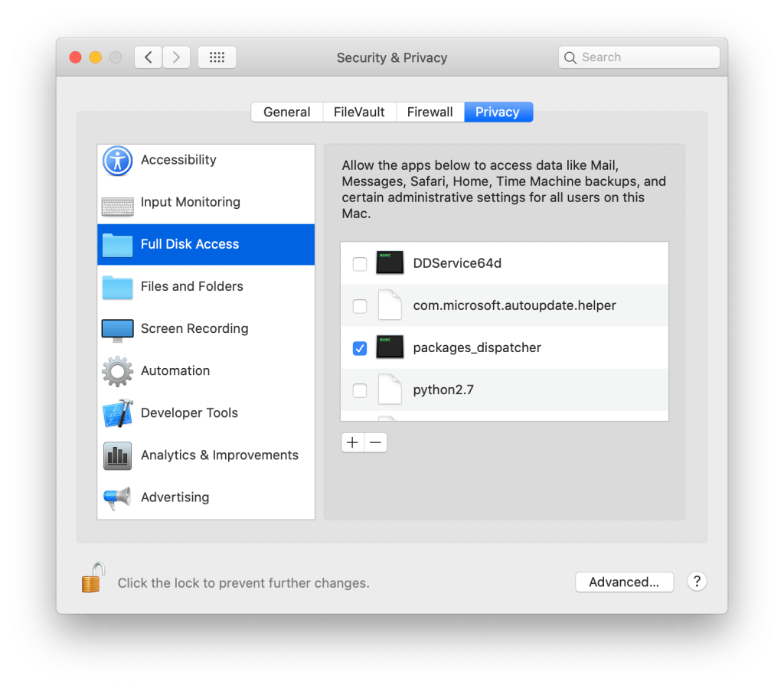The image size is (784, 688).
Task: Add an app with the plus button
Action: click(352, 442)
